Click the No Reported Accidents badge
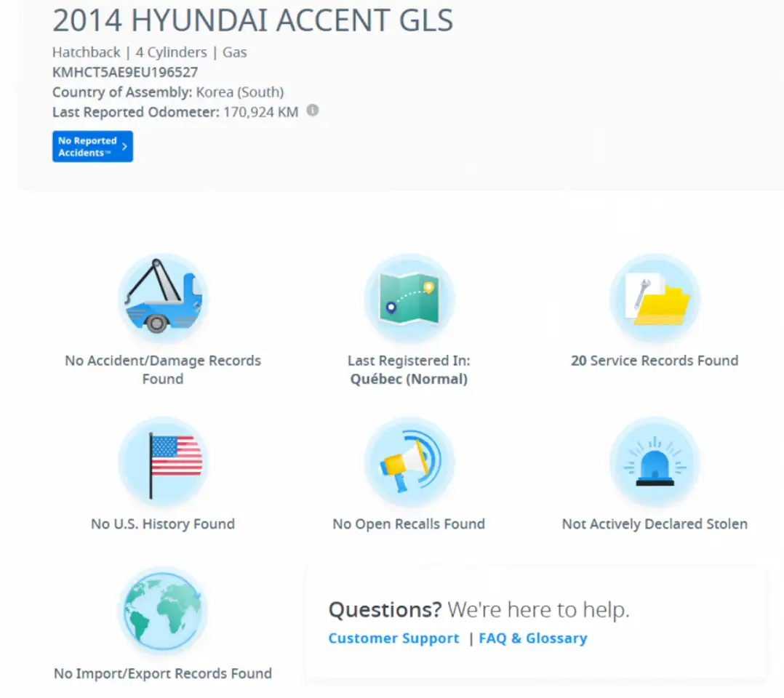784x698 pixels. click(92, 146)
